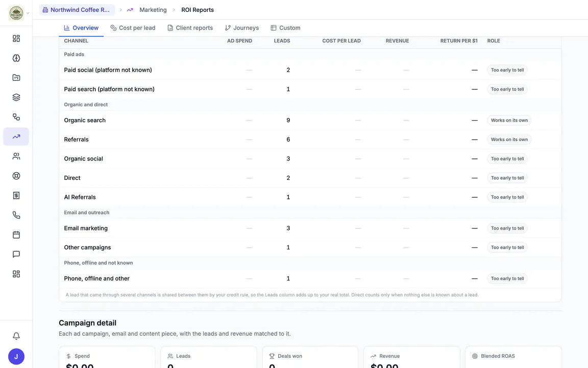588x368 pixels.
Task: Go to Marketing breadcrumb
Action: click(153, 10)
